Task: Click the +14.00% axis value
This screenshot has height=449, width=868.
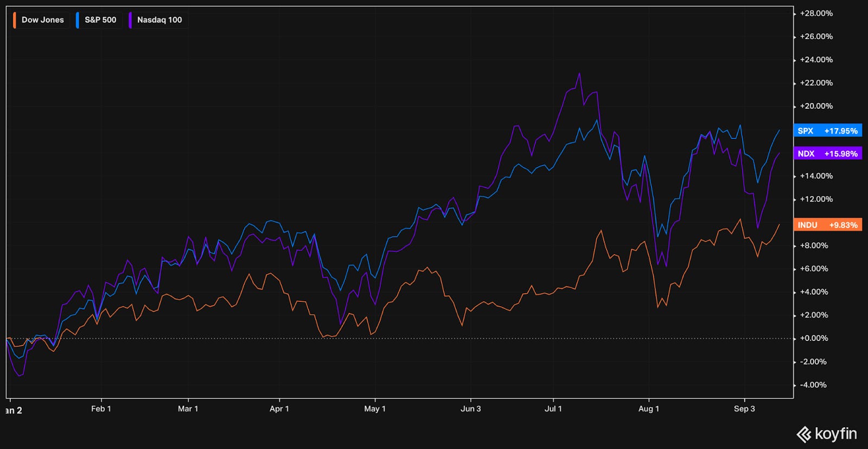Action: [x=816, y=176]
